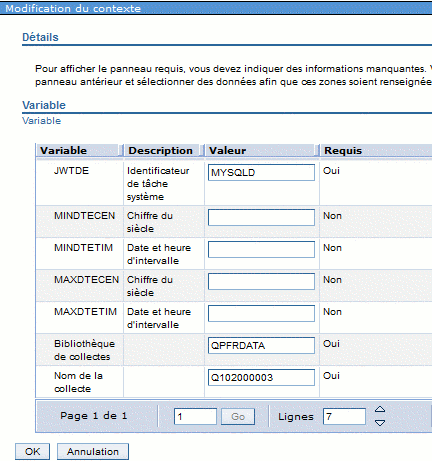This screenshot has height=461, width=432.
Task: Select the Bibliothèque de collectes field QPFRDATA
Action: [x=261, y=345]
